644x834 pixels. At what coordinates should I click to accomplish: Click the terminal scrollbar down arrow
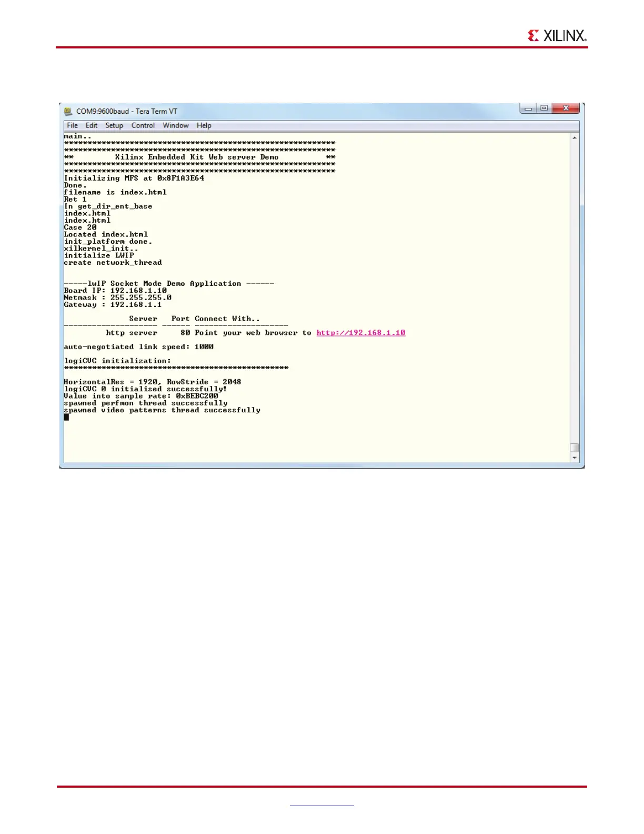point(575,458)
